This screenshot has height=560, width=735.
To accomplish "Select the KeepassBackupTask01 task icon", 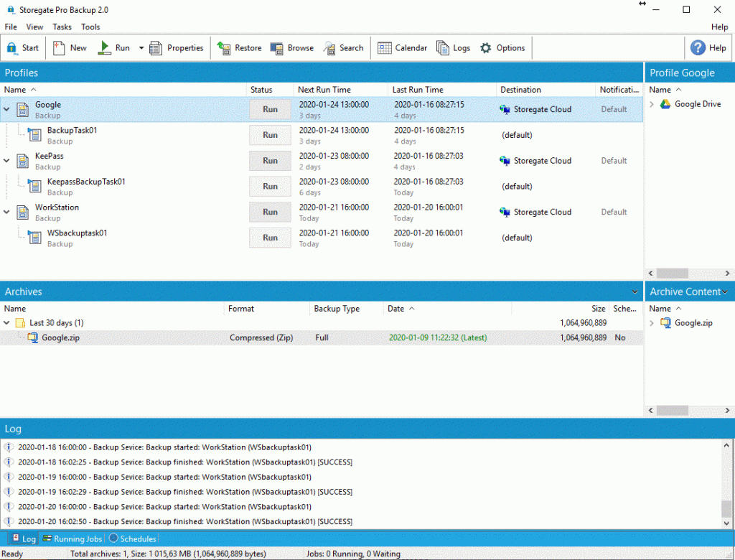I will click(x=34, y=186).
